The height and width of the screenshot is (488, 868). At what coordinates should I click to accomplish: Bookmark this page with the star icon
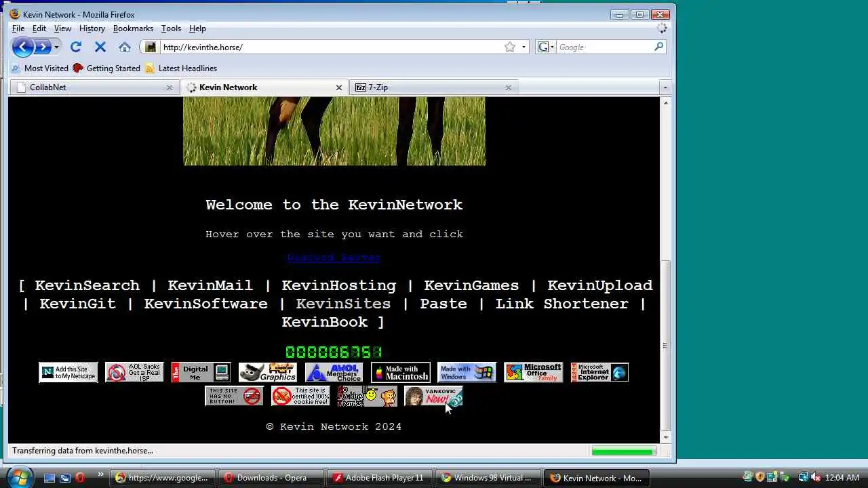coord(510,47)
